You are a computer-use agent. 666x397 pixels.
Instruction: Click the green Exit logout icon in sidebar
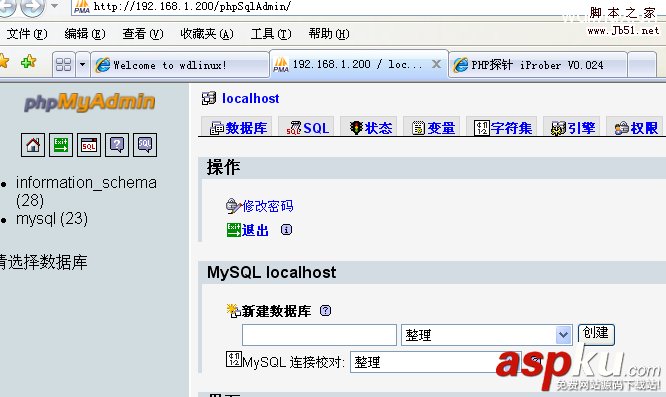coord(61,145)
